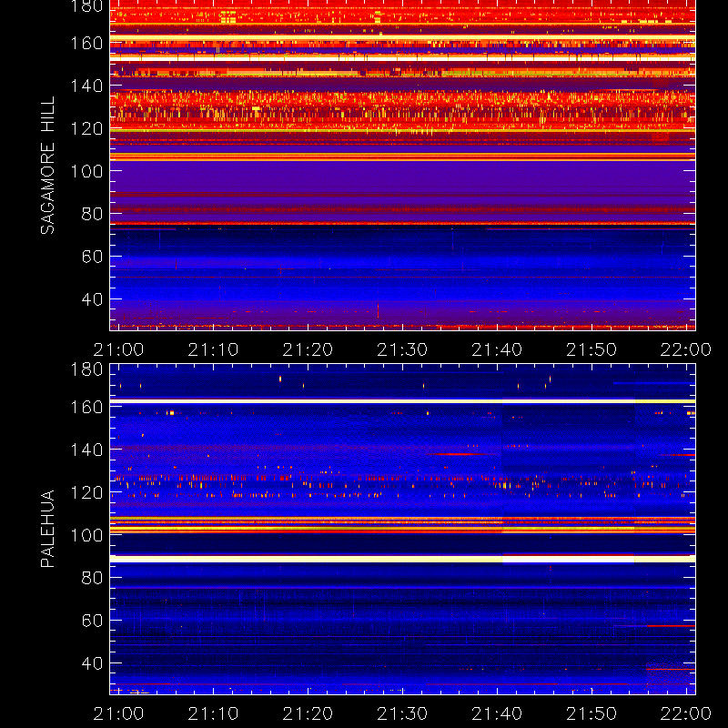Click Palehua plot's 21:50 time label

(591, 713)
